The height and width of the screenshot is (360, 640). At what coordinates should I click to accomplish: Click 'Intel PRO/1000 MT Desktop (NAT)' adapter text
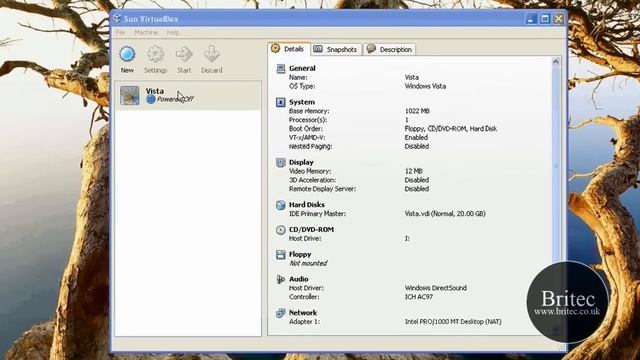453,322
